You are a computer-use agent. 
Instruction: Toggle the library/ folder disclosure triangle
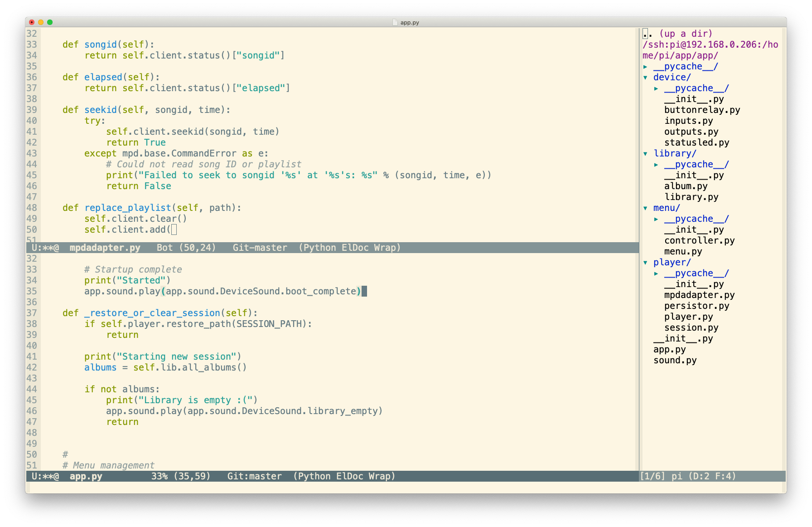pyautogui.click(x=645, y=153)
